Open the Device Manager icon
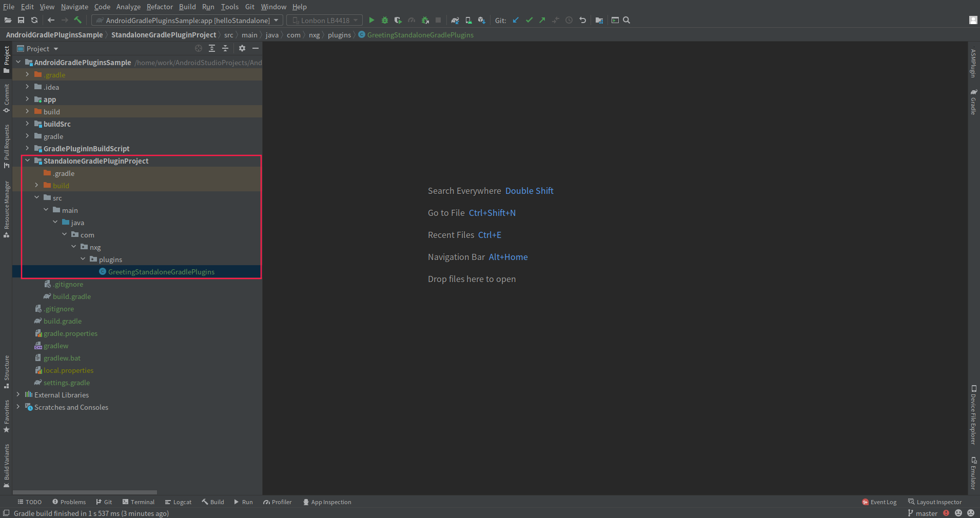Image resolution: width=980 pixels, height=518 pixels. coord(467,21)
